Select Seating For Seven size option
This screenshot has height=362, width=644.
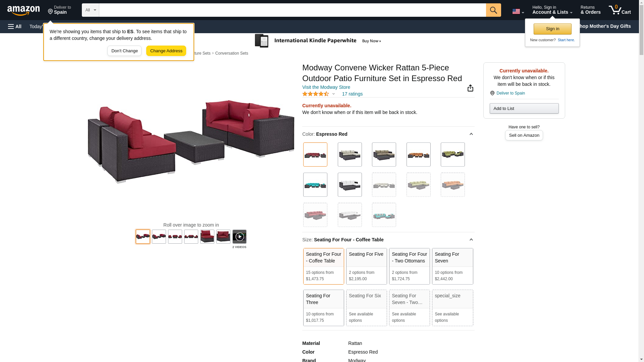pyautogui.click(x=452, y=266)
